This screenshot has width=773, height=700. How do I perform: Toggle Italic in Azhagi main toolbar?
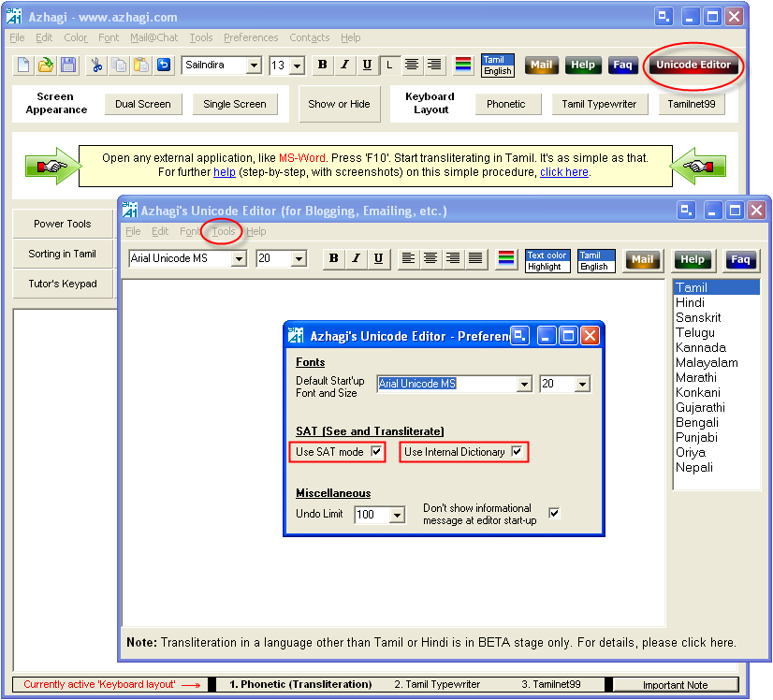[345, 66]
